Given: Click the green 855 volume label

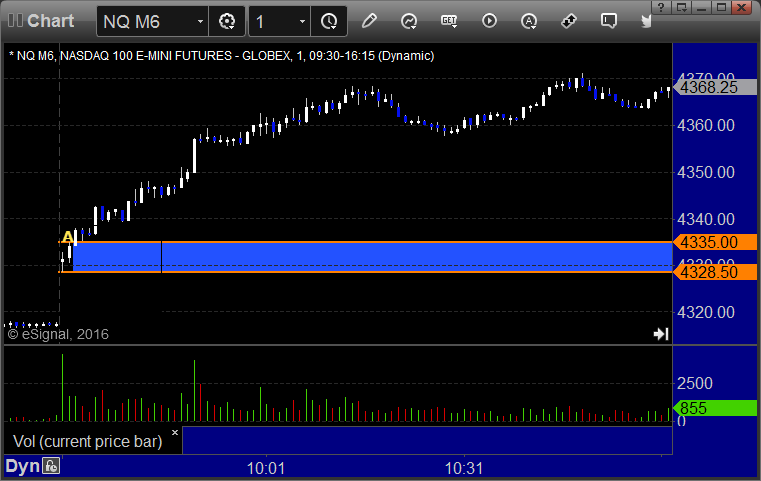Looking at the screenshot, I should click(715, 408).
